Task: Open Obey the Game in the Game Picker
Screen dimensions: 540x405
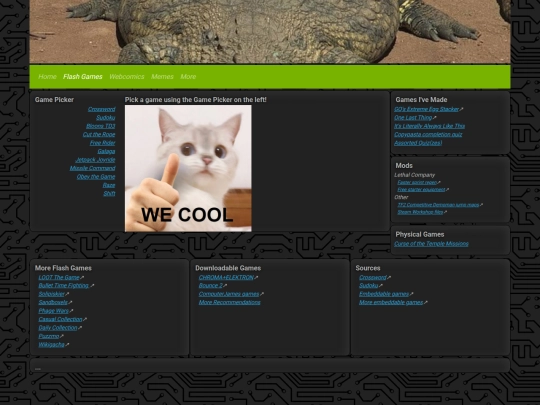Action: [96, 177]
